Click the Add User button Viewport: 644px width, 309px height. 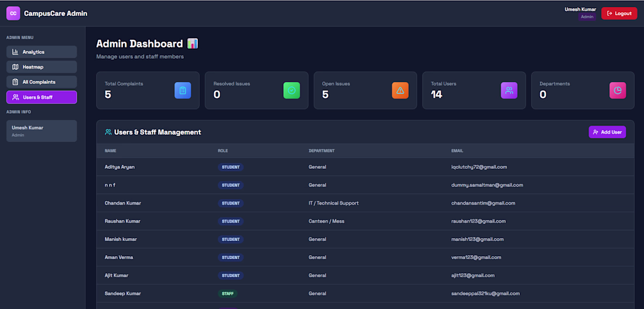pyautogui.click(x=607, y=132)
